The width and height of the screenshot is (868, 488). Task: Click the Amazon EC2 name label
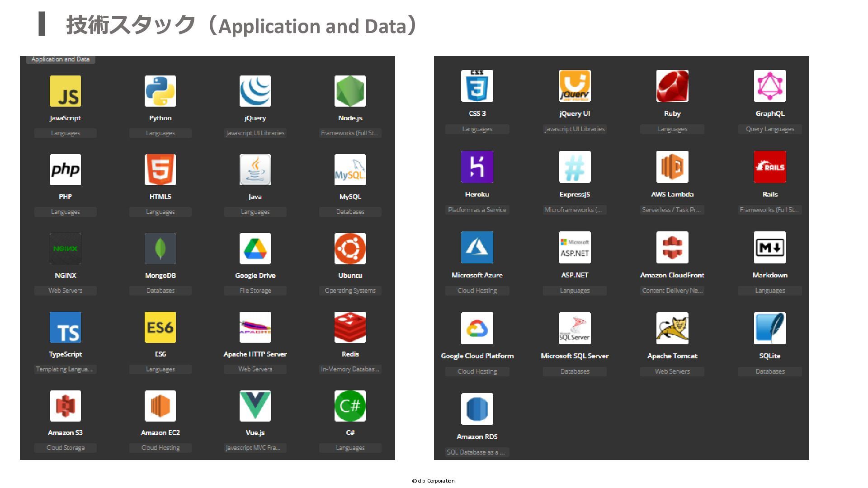click(160, 432)
